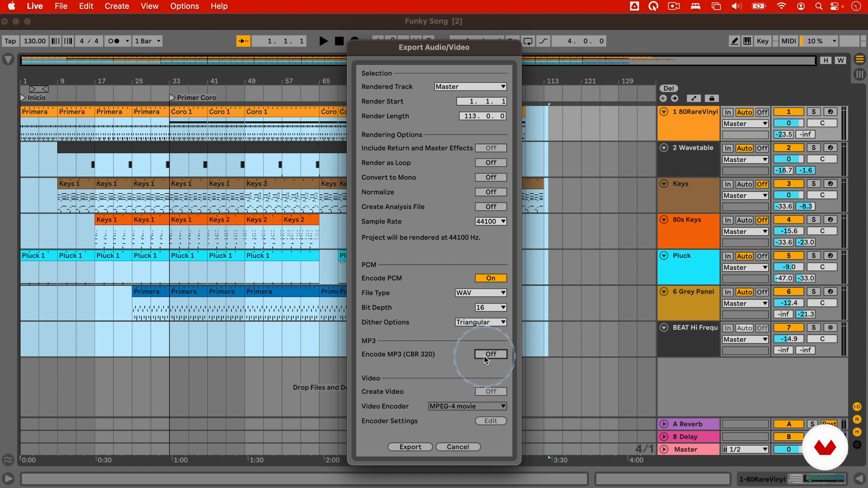Viewport: 868px width, 488px height.
Task: Arm the Keys track for recording
Action: (831, 184)
